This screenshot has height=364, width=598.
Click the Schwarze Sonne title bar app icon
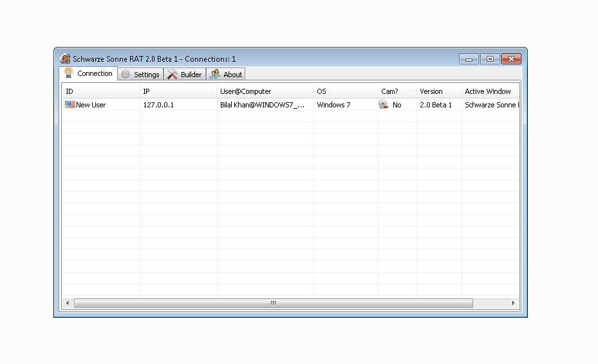[x=65, y=59]
